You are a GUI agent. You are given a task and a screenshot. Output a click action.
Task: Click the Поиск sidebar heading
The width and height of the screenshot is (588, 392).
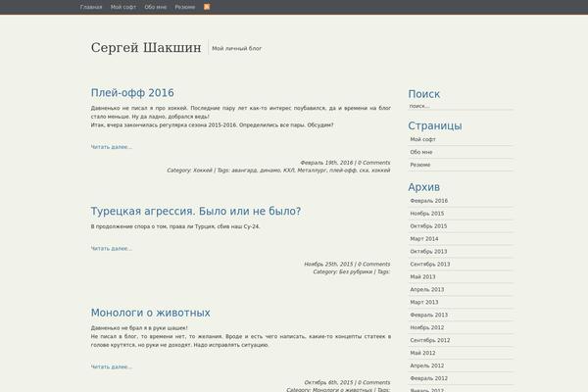tap(423, 94)
